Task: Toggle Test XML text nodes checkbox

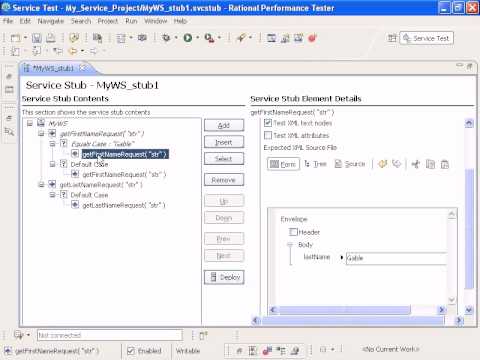Action: click(x=268, y=123)
